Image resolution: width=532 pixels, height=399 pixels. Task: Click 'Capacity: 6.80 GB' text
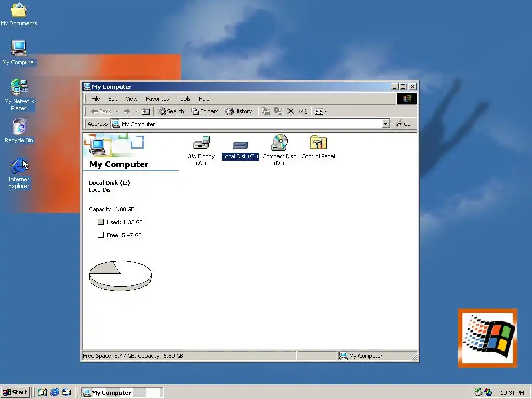pos(112,209)
